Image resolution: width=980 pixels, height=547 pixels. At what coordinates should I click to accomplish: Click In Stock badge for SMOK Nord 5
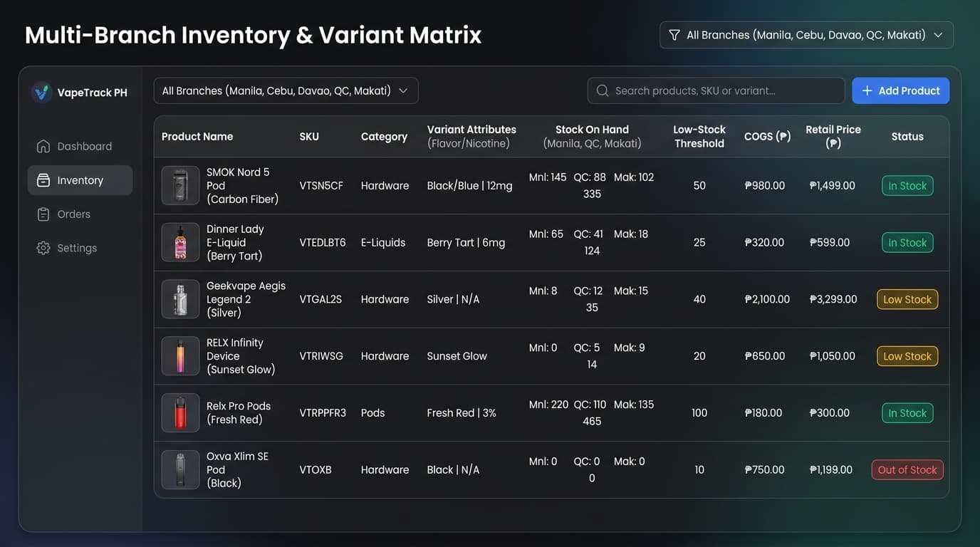click(x=907, y=186)
